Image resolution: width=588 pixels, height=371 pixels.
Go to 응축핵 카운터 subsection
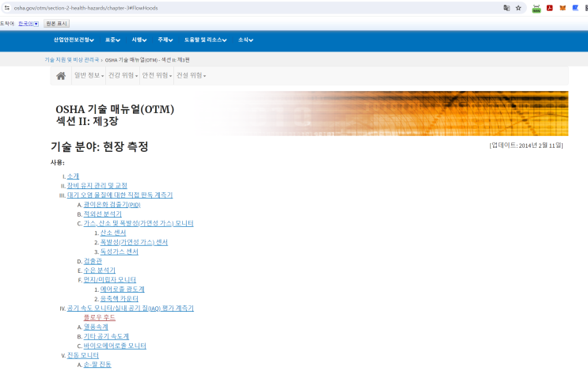click(119, 299)
